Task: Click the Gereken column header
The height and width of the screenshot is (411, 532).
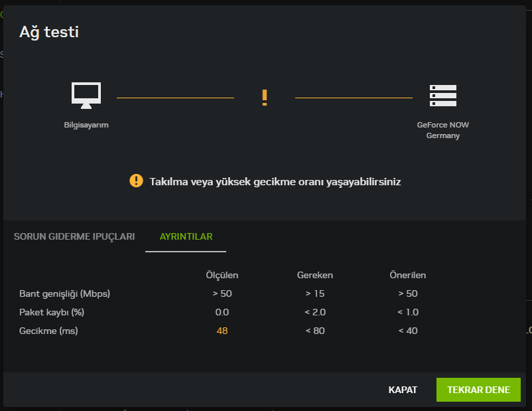Action: [x=315, y=275]
